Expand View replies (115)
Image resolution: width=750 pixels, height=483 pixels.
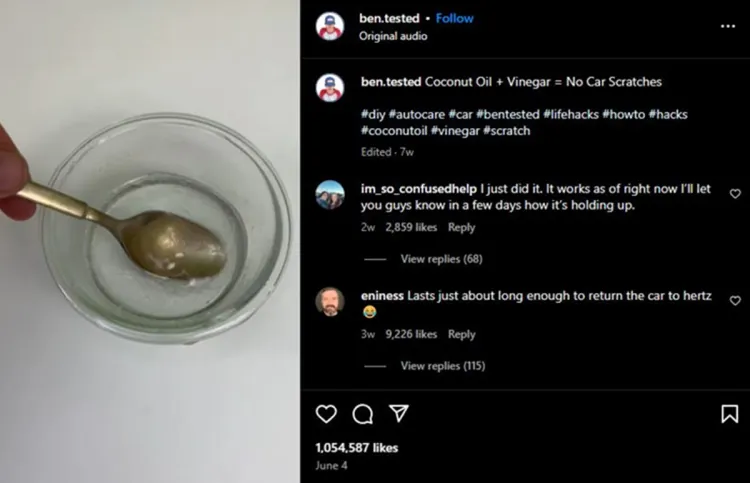point(442,366)
